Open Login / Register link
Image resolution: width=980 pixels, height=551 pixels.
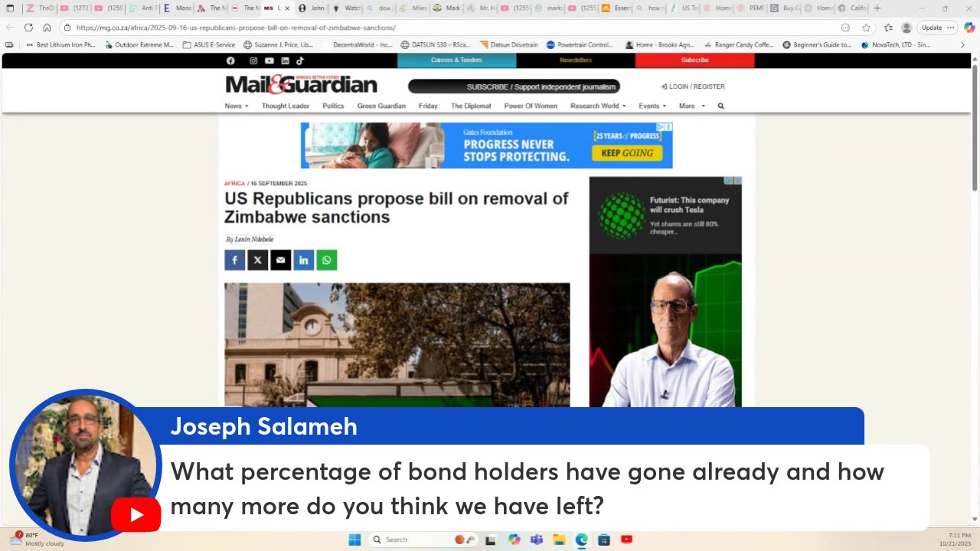[693, 86]
